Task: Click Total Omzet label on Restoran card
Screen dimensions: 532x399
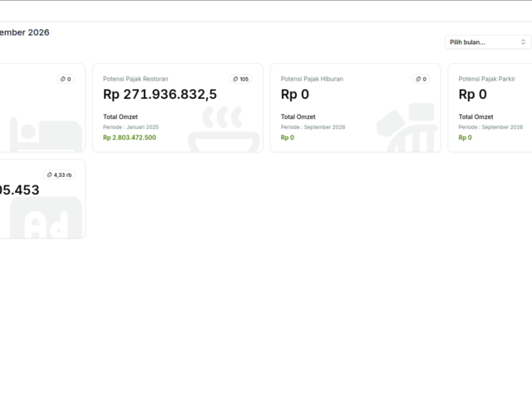Action: (121, 116)
